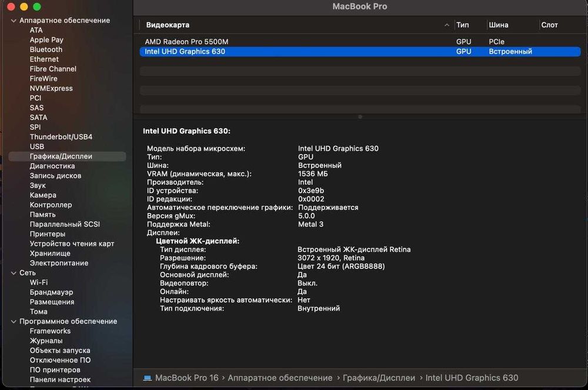Open NVMExpress in the sidebar
588x390 pixels.
click(x=51, y=88)
